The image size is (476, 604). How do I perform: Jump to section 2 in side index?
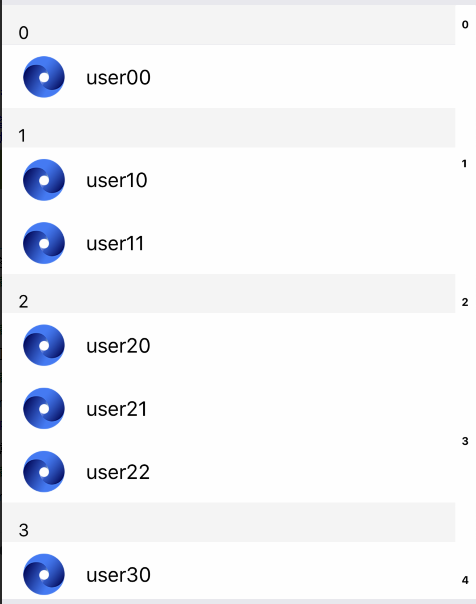[465, 302]
